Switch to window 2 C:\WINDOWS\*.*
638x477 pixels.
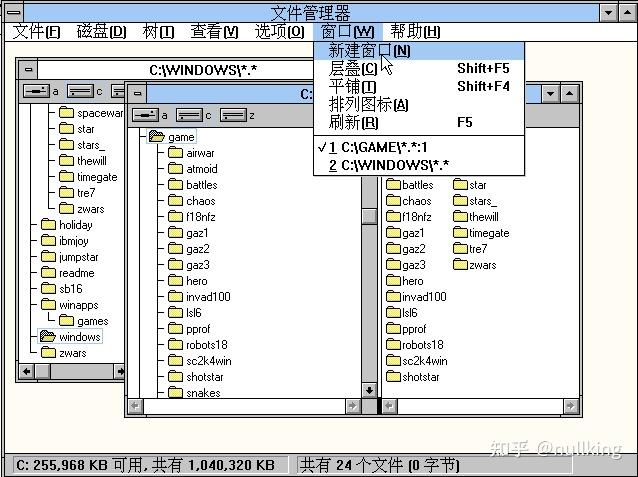[419, 165]
